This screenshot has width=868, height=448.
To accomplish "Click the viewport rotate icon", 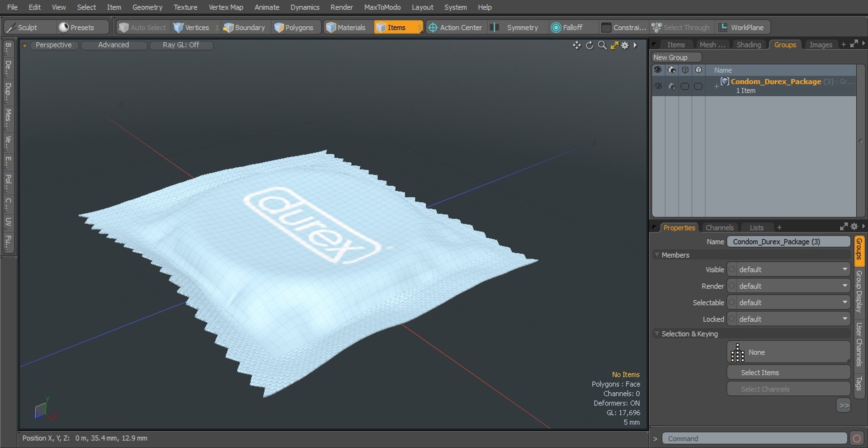I will click(x=590, y=45).
